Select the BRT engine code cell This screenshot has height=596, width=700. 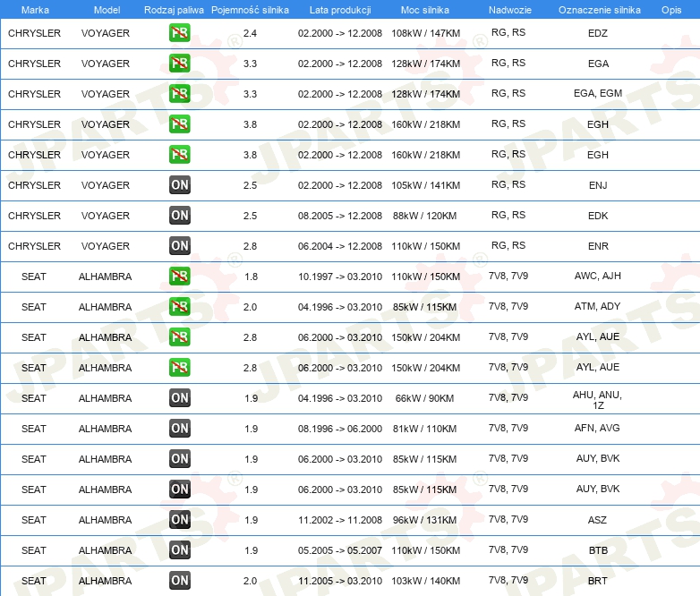597,581
